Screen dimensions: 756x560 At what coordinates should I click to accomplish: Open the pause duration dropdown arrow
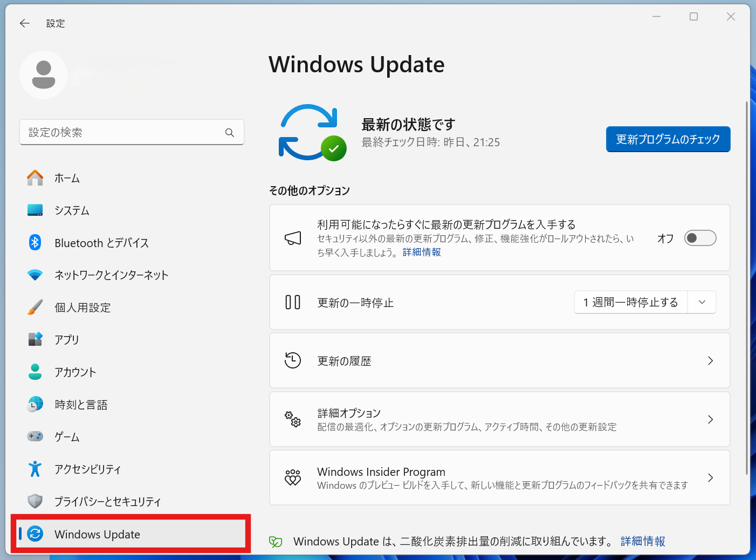pos(702,302)
